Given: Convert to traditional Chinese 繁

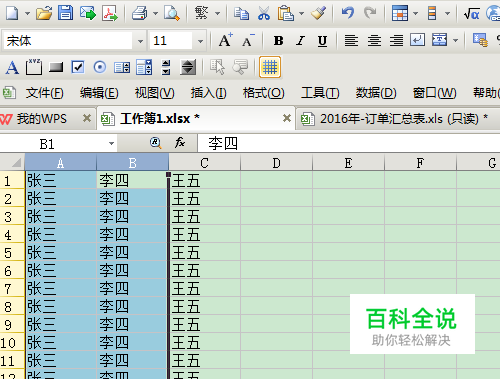Looking at the screenshot, I should [x=202, y=13].
